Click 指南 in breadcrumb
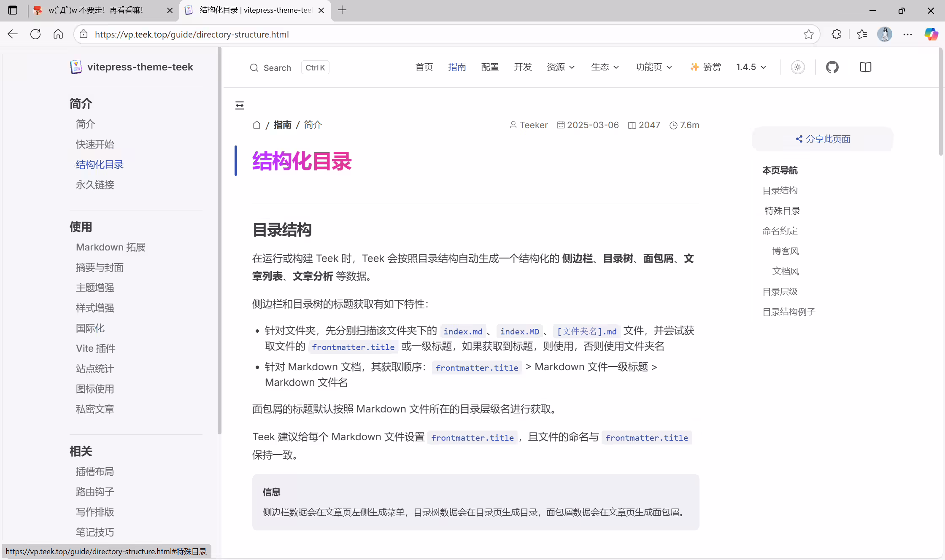Viewport: 945px width, 560px height. pos(282,125)
